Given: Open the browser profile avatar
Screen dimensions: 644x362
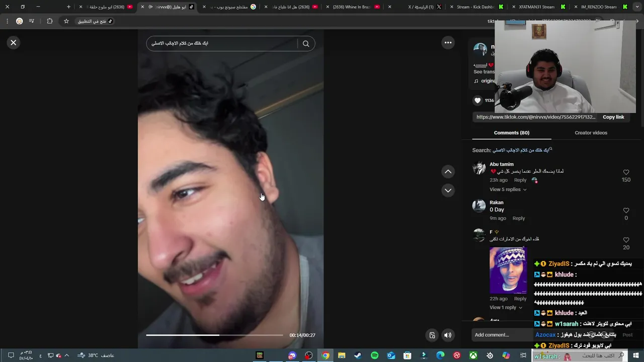Looking at the screenshot, I should click(x=19, y=21).
